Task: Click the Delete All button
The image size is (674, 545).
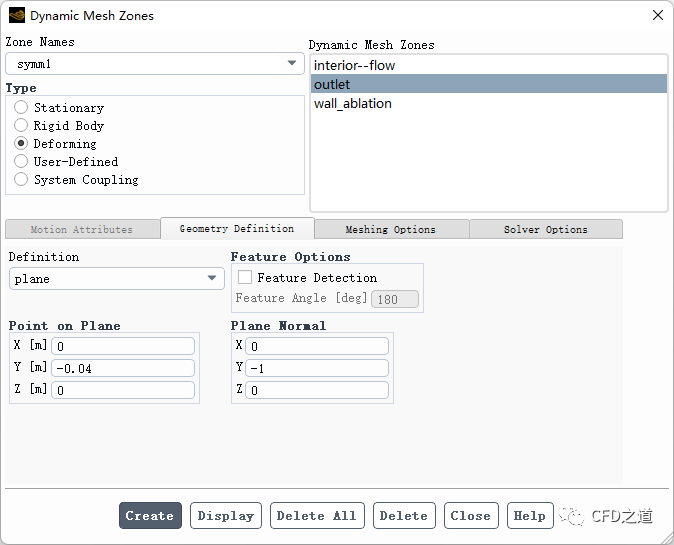Action: pos(316,516)
